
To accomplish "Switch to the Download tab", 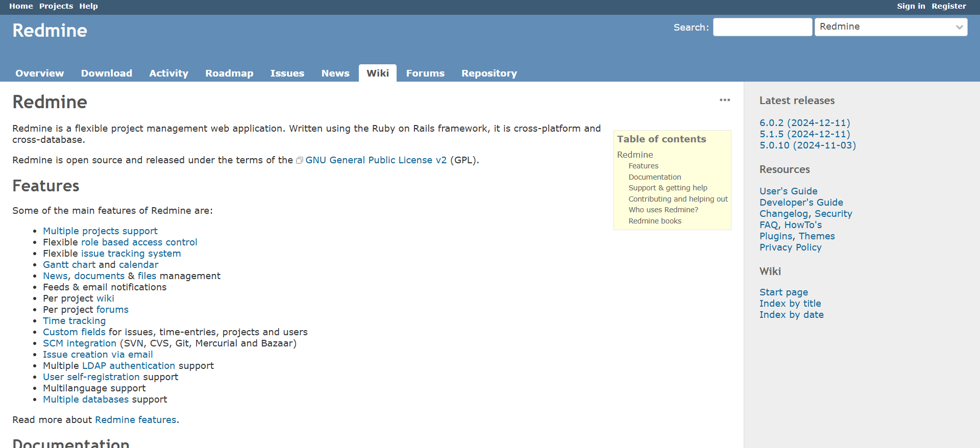I will (x=107, y=73).
